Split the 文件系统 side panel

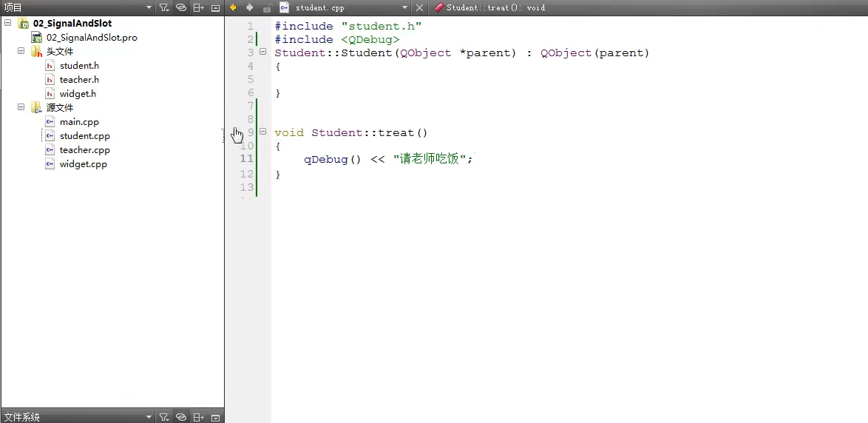(199, 418)
